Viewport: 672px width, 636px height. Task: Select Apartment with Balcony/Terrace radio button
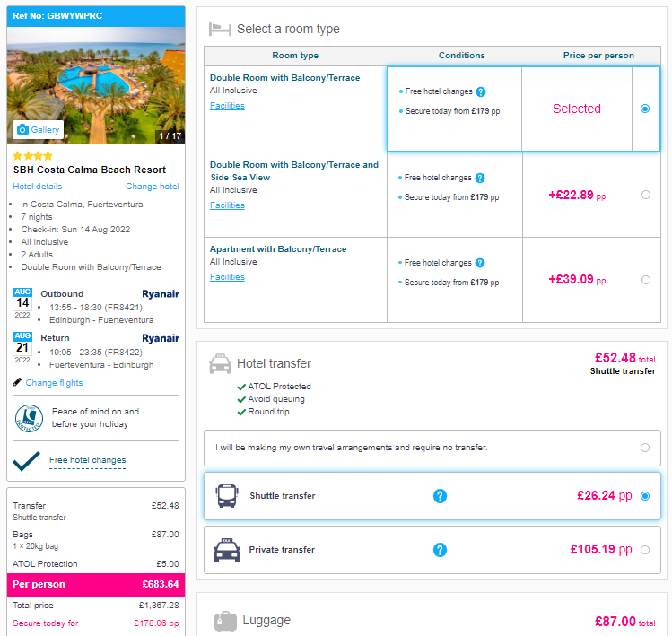[x=646, y=280]
